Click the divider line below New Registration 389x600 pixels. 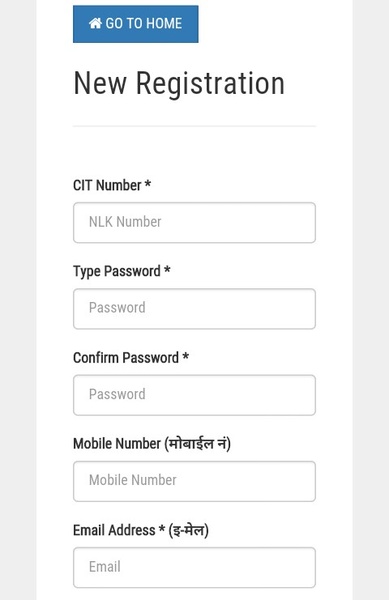tap(194, 126)
